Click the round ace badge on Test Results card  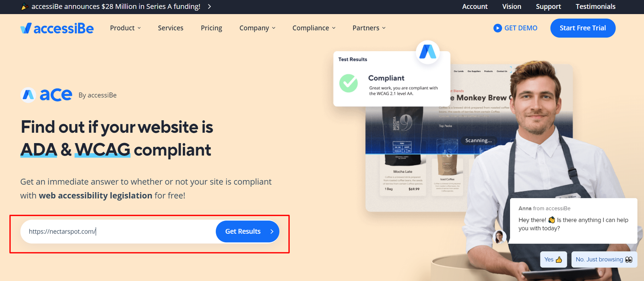coord(427,52)
